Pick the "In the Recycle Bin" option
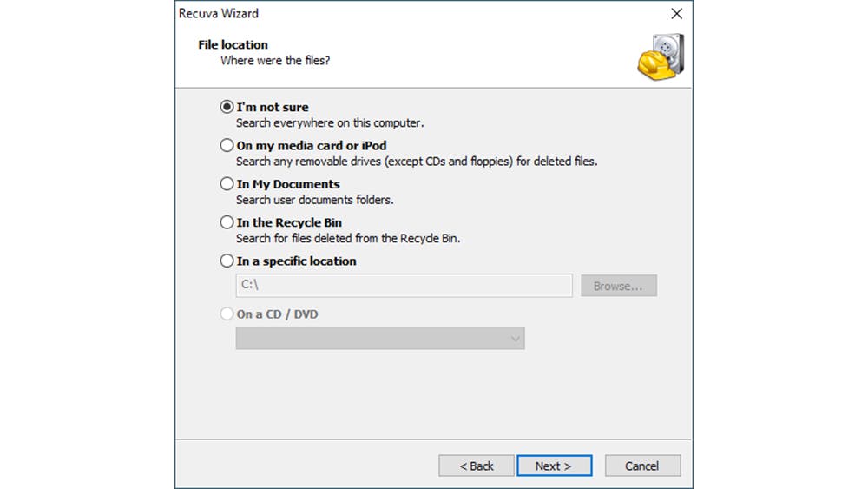This screenshot has height=489, width=868. (x=227, y=222)
